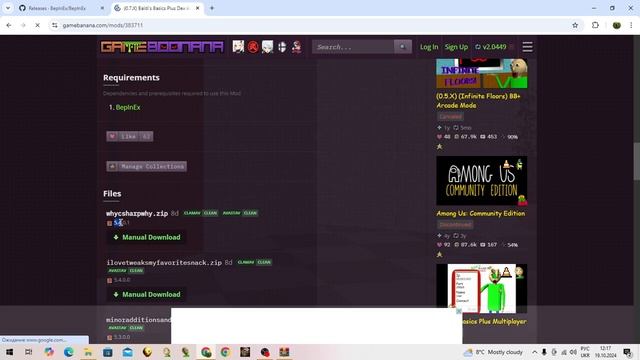Show hidden system tray icons

[534, 352]
